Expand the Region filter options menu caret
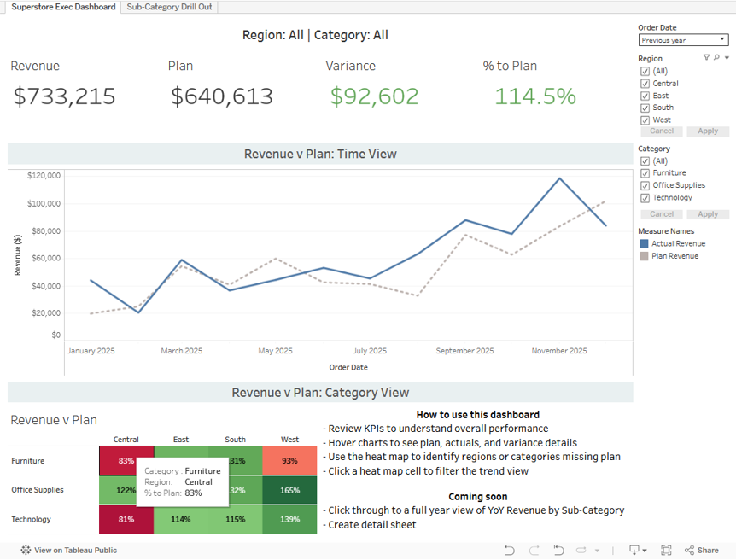Image resolution: width=736 pixels, height=560 pixels. [727, 57]
